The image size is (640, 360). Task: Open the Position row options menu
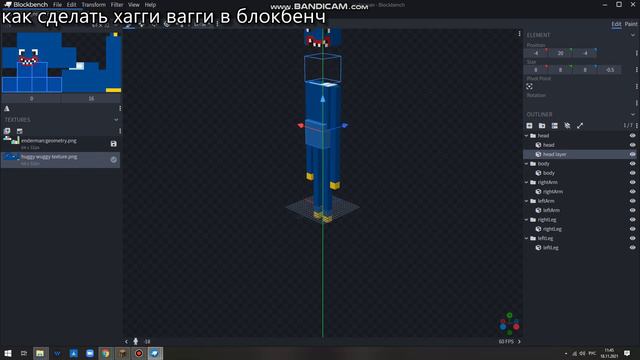[637, 53]
